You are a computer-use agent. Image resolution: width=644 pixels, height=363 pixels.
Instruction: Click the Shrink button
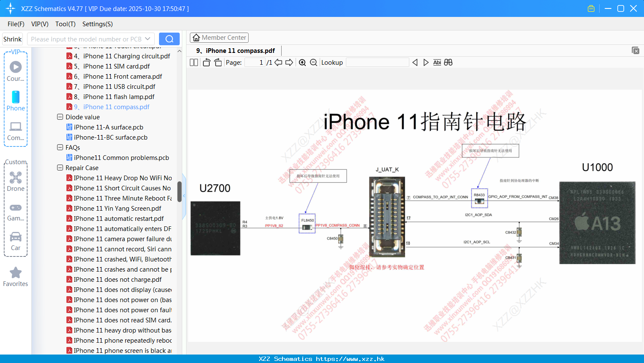(12, 39)
